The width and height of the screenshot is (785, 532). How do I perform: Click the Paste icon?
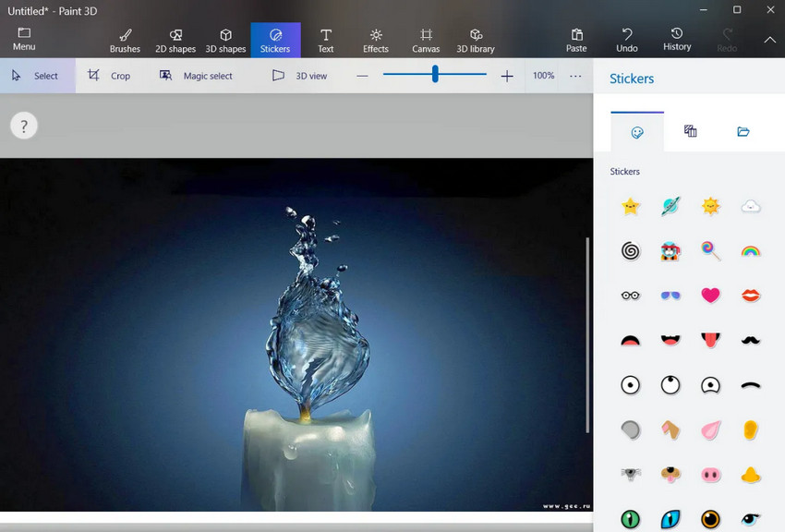click(x=575, y=39)
